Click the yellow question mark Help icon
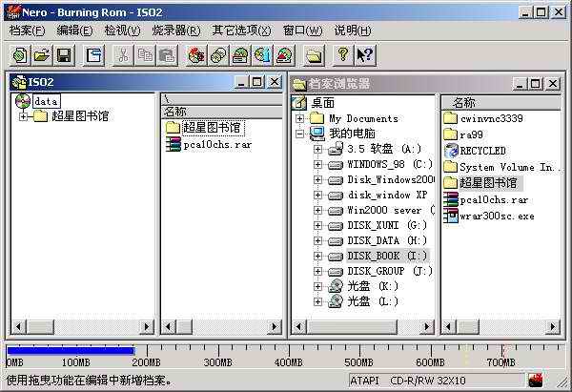Viewport: 572px width, 392px height. pos(343,55)
